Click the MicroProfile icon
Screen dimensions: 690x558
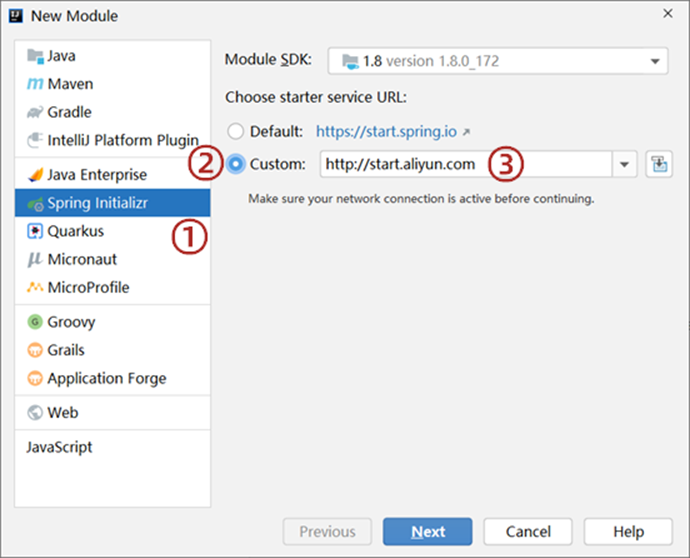click(x=35, y=287)
